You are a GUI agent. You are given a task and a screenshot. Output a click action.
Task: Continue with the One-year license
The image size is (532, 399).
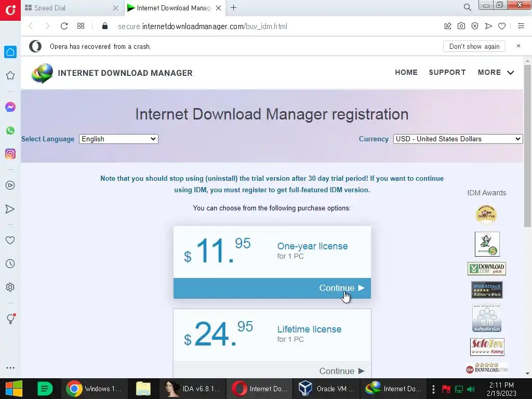click(272, 288)
